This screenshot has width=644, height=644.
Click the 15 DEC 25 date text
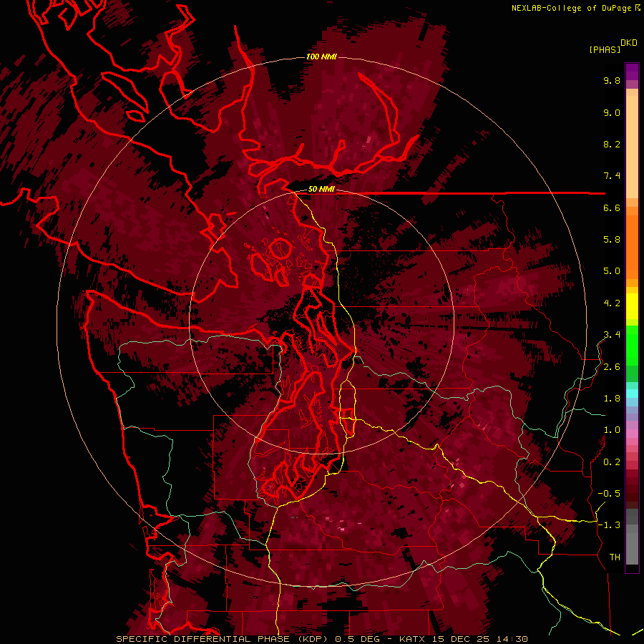pos(462,639)
